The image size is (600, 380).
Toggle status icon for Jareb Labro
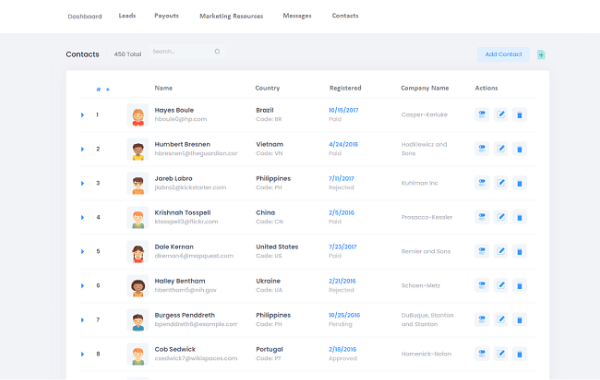pyautogui.click(x=482, y=183)
